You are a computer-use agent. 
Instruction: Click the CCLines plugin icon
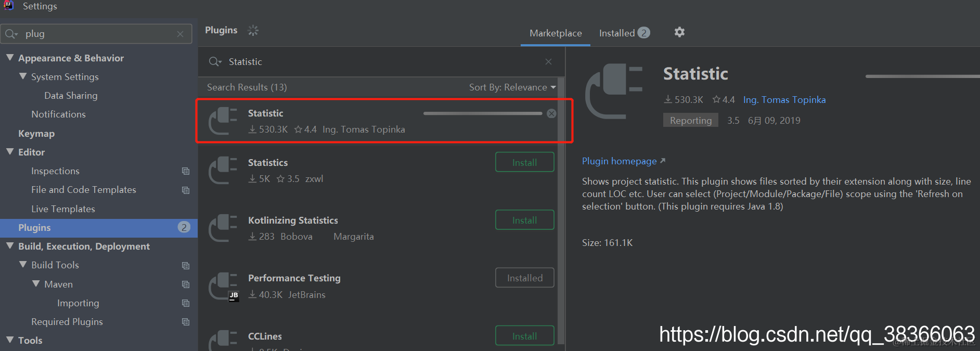223,340
